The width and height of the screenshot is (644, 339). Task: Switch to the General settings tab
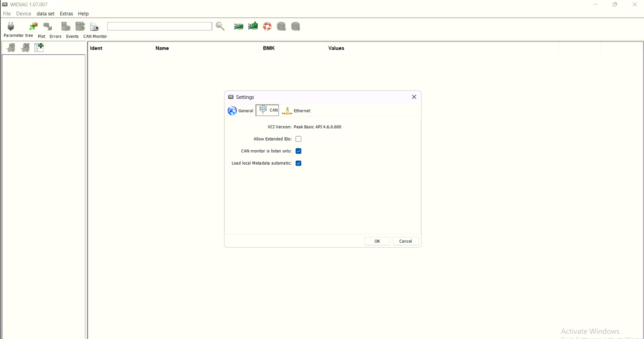click(x=240, y=110)
